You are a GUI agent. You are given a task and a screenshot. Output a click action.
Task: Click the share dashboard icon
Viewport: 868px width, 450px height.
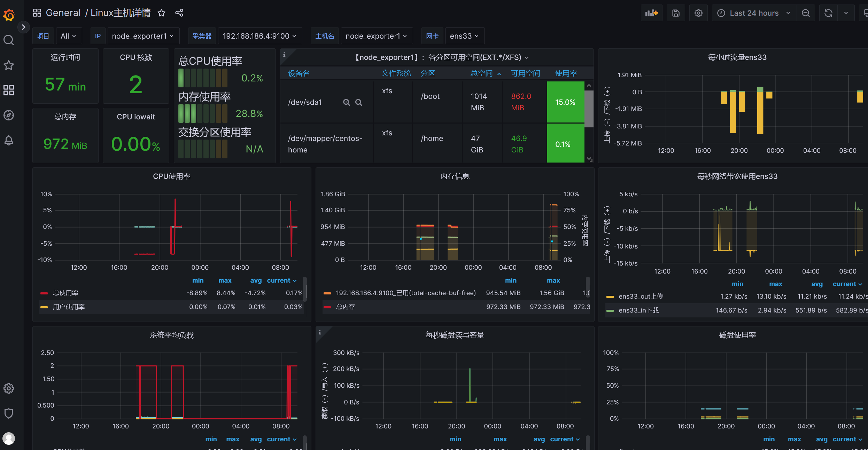(x=179, y=13)
